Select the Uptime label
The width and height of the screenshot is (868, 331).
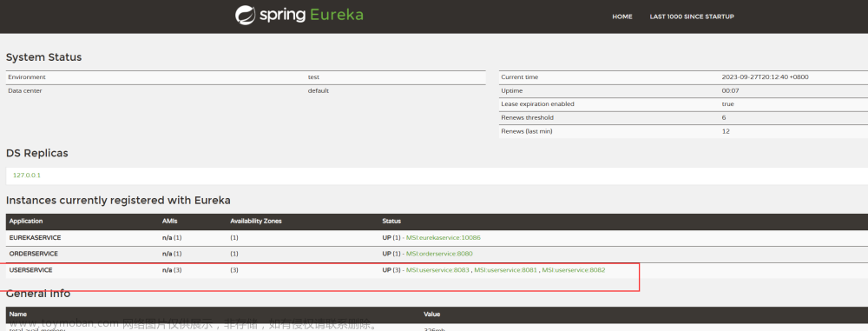[511, 90]
